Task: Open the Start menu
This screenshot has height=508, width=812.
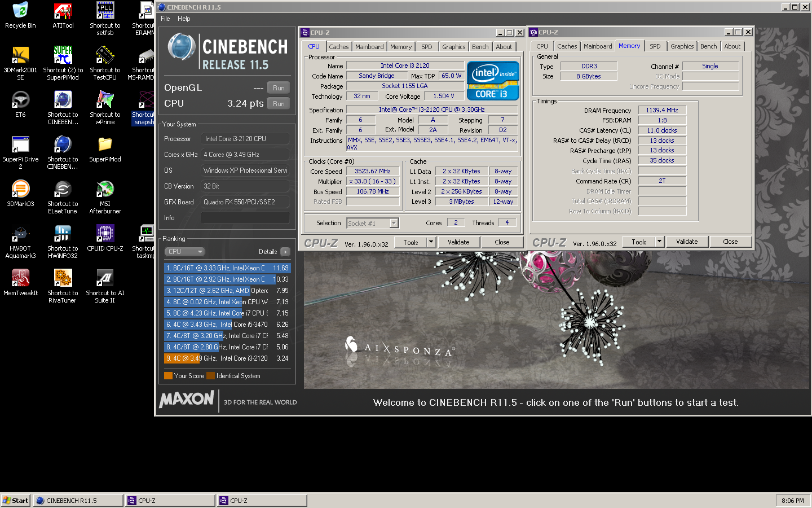Action: (16, 501)
